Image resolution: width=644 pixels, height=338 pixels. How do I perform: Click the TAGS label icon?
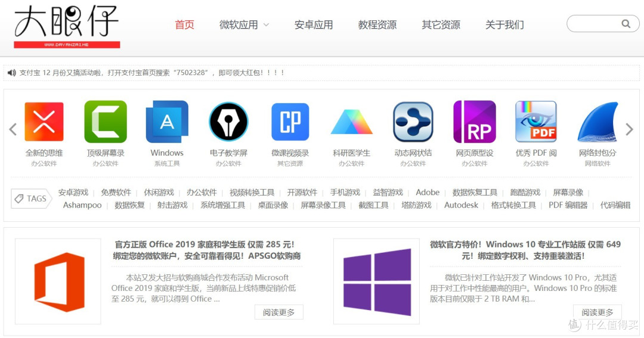click(x=31, y=199)
